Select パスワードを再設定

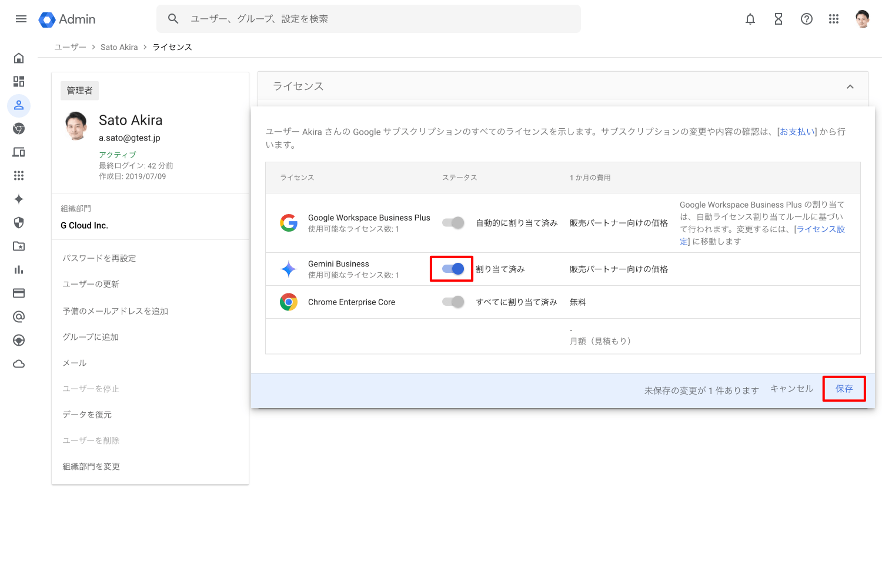[x=99, y=258]
